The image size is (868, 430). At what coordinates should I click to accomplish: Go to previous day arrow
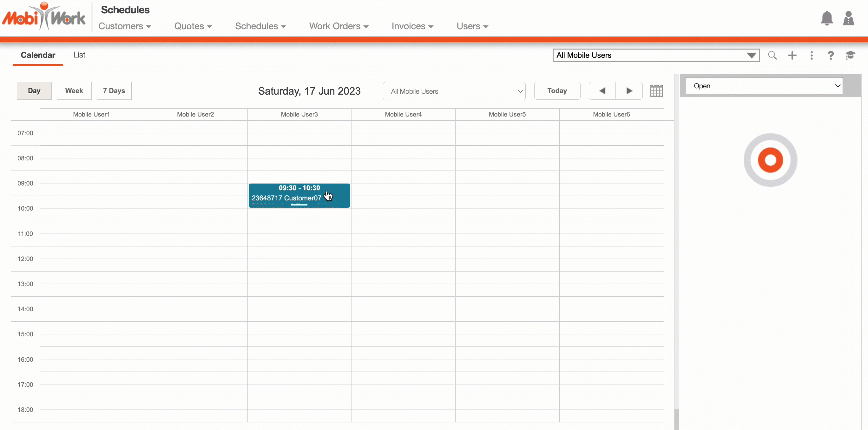click(x=602, y=91)
